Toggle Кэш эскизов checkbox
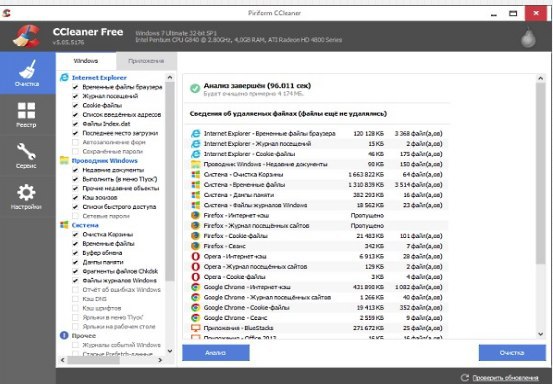553x384 pixels. tap(75, 197)
